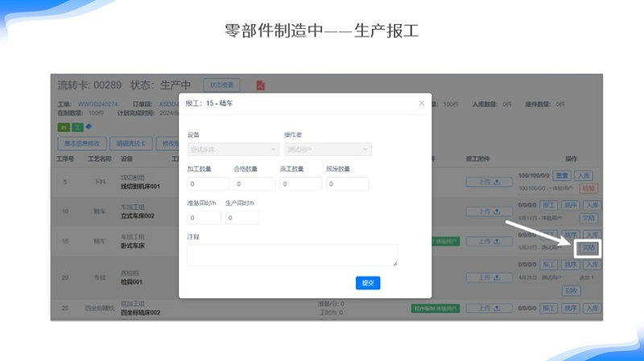The height and width of the screenshot is (361, 644).
Task: Open the red PDF export icon
Action: (x=260, y=85)
